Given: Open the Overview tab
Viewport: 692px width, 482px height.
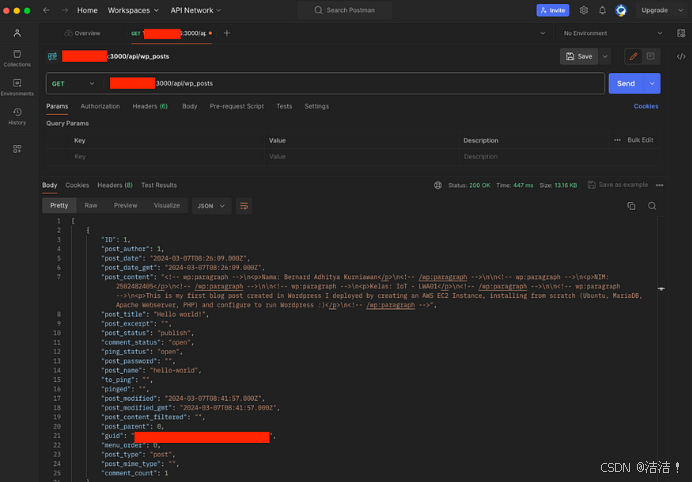Looking at the screenshot, I should point(83,33).
